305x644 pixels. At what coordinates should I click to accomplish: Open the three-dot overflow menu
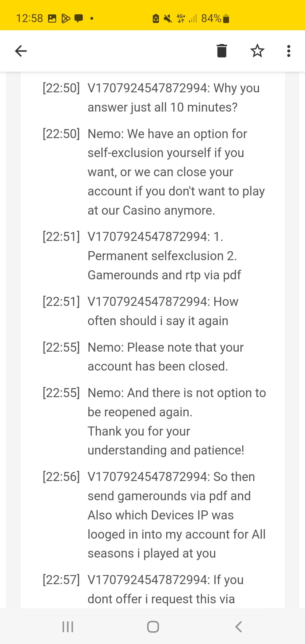pyautogui.click(x=288, y=51)
